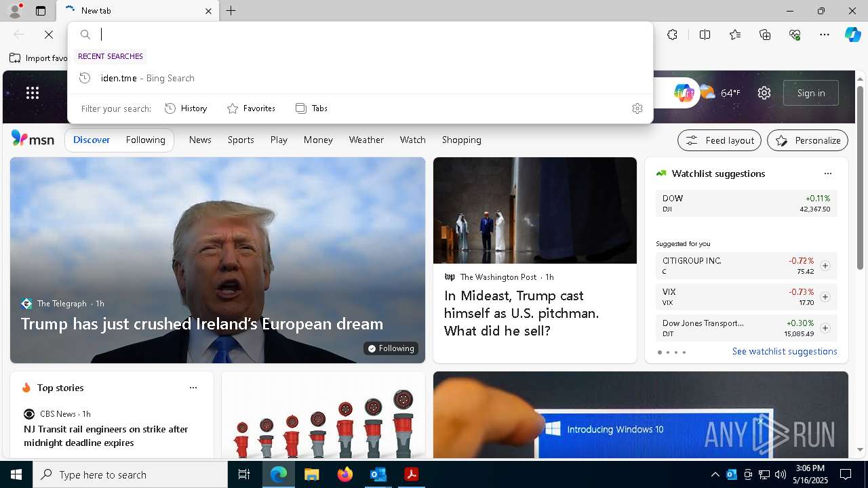Open Task View in taskbar
868x488 pixels.
click(244, 474)
